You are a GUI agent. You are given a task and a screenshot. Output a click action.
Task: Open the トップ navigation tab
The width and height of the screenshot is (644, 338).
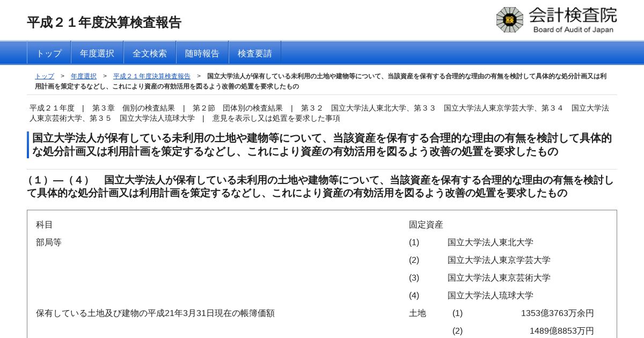(49, 53)
